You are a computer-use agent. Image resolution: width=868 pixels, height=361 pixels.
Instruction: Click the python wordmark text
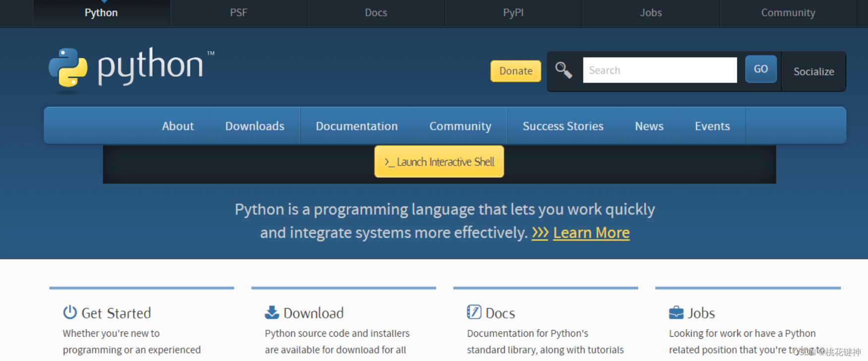tap(150, 66)
